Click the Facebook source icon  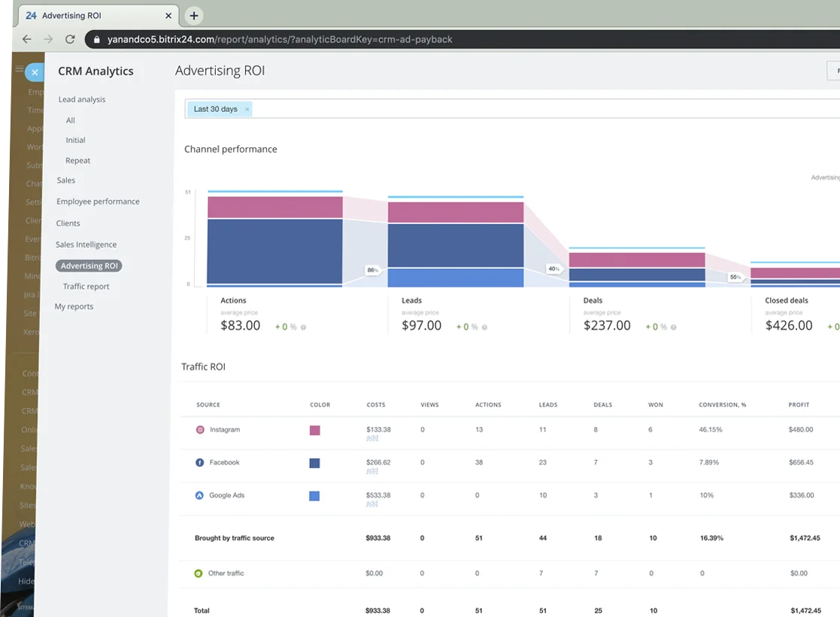click(200, 463)
